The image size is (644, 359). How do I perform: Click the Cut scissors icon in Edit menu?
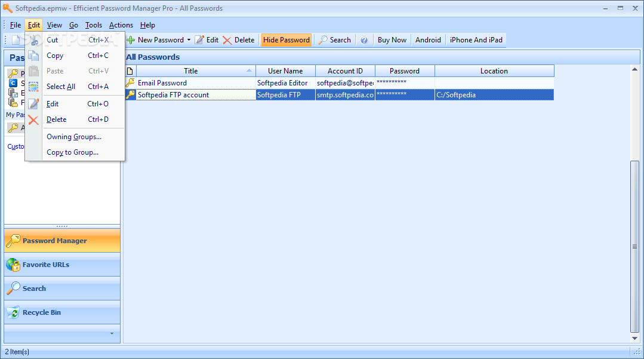pos(33,40)
